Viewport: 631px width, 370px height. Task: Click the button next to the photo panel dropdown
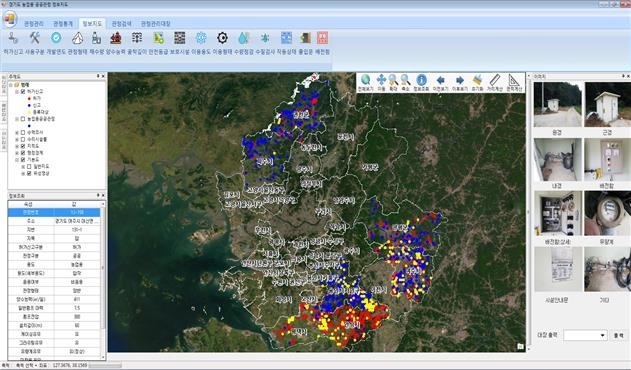(x=619, y=335)
